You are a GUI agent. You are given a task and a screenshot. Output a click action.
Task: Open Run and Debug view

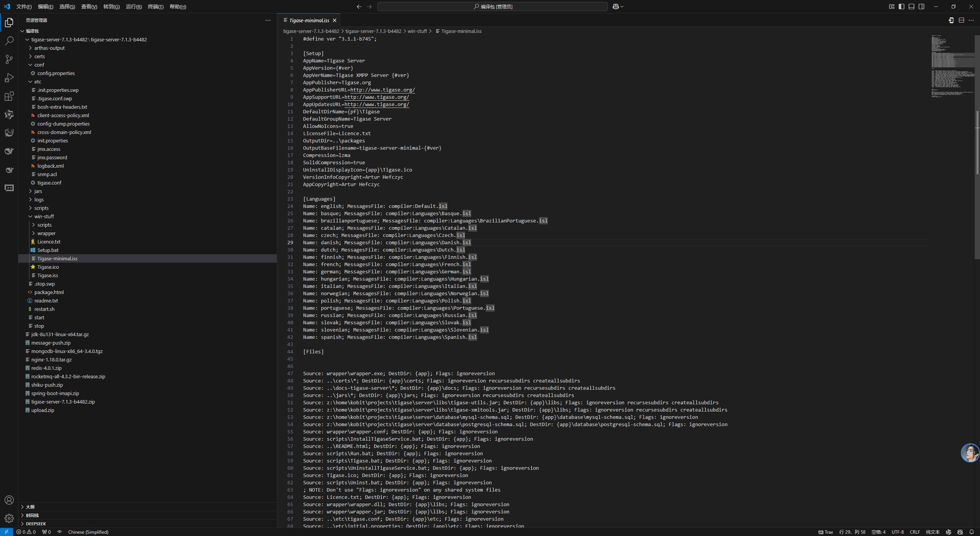[9, 78]
